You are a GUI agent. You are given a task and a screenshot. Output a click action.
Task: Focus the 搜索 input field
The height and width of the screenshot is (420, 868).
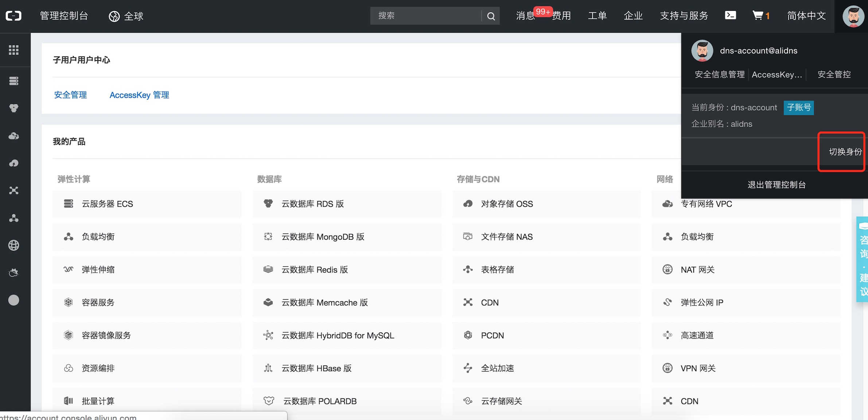[x=425, y=16]
